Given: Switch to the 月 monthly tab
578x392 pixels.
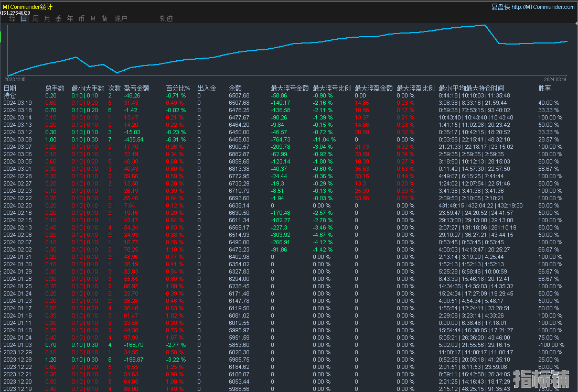Looking at the screenshot, I should pos(47,18).
